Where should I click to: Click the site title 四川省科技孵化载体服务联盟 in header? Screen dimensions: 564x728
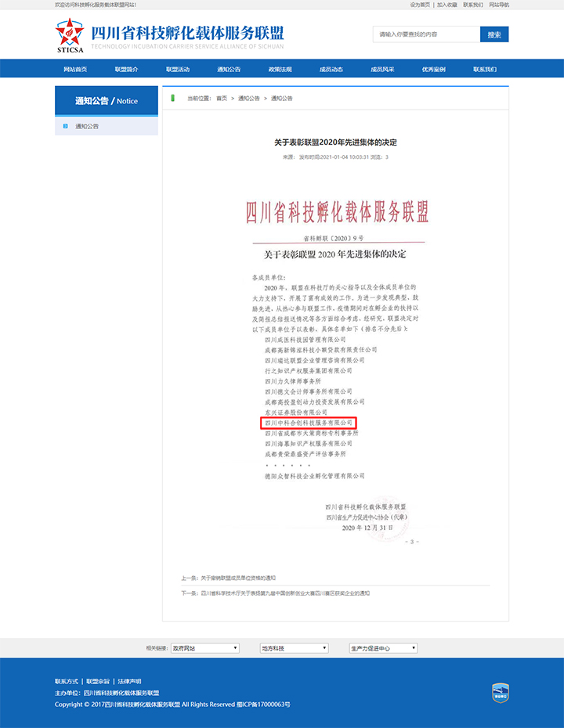coord(187,34)
